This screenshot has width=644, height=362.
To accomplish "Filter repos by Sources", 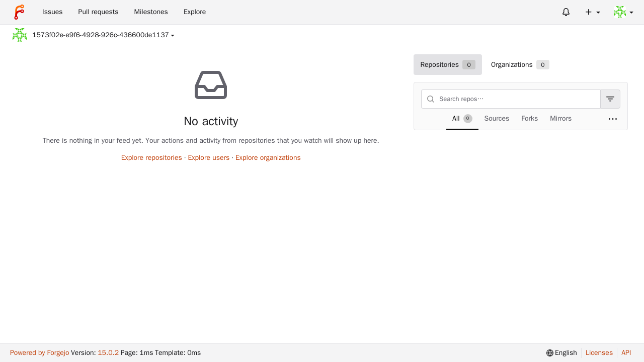I will (497, 119).
